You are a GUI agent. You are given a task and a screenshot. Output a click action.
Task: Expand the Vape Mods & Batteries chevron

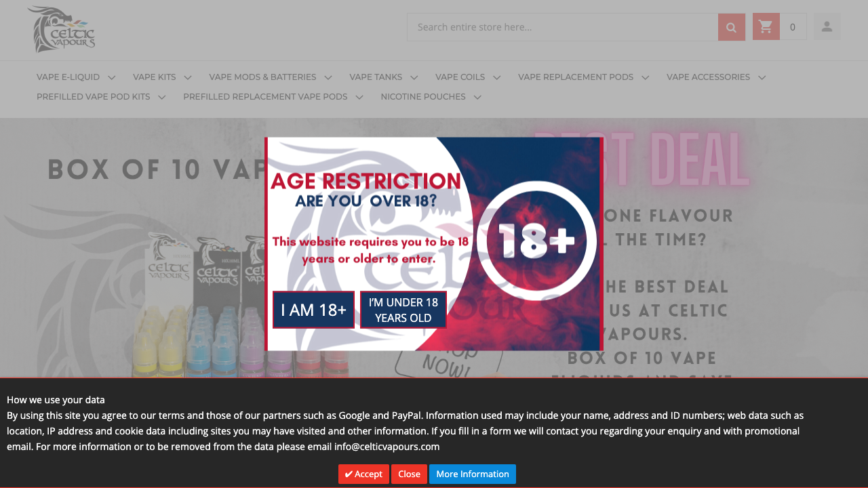tap(328, 77)
